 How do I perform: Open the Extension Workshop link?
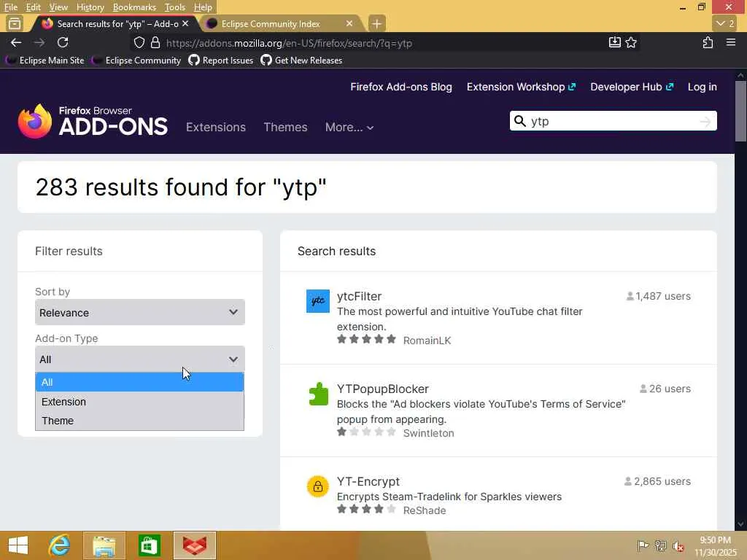(521, 87)
